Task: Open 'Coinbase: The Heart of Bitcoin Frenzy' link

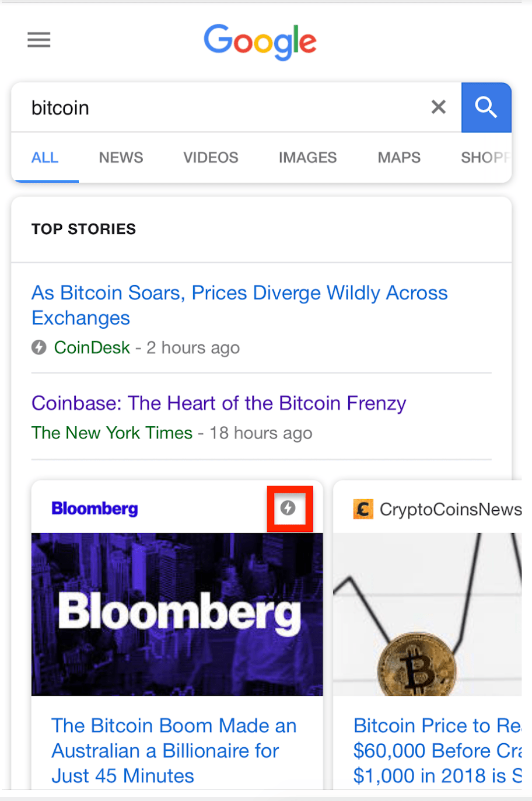Action: coord(219,403)
